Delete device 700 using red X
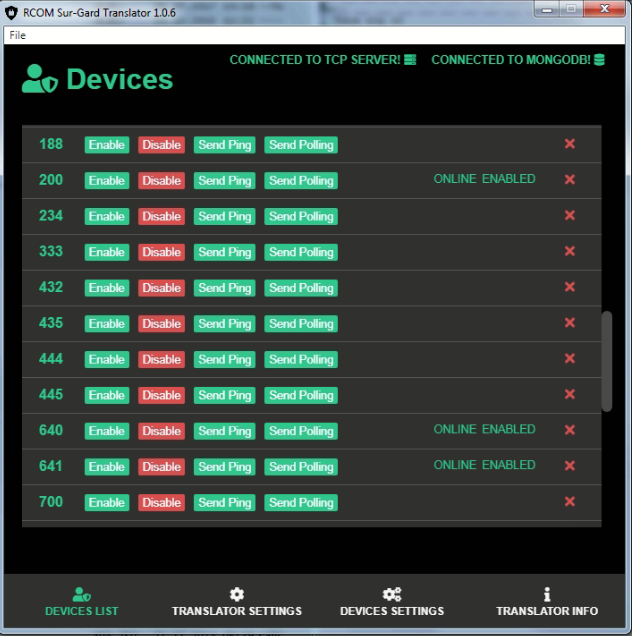The width and height of the screenshot is (632, 636). [x=570, y=501]
